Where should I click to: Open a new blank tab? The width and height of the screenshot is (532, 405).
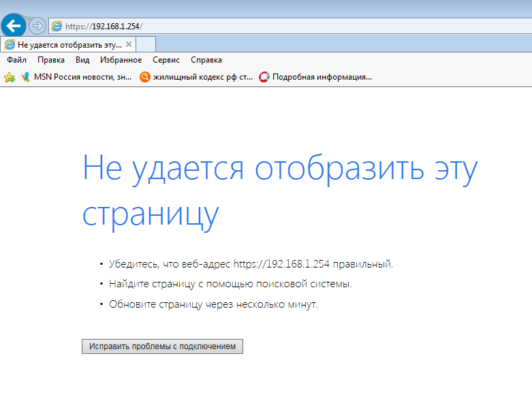[146, 44]
